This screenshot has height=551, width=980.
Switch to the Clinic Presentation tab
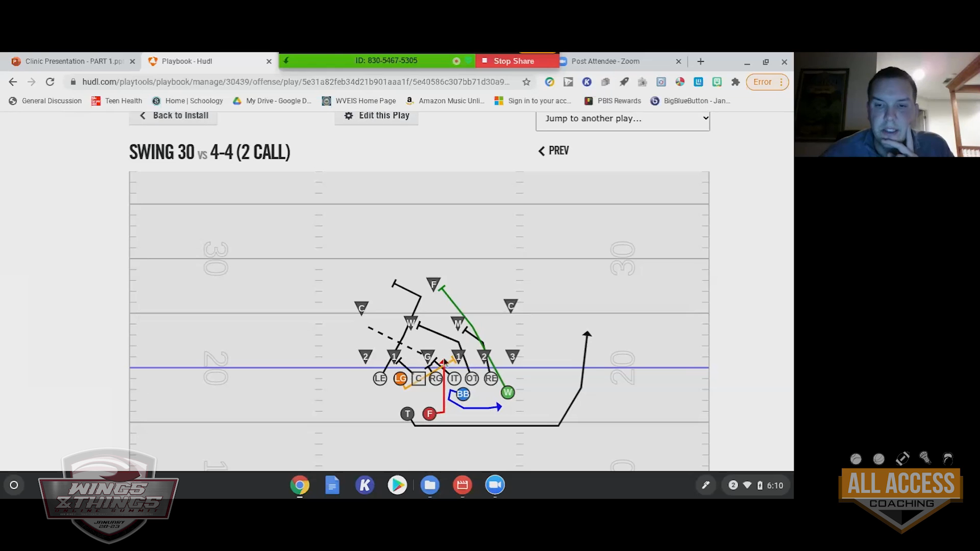(71, 61)
